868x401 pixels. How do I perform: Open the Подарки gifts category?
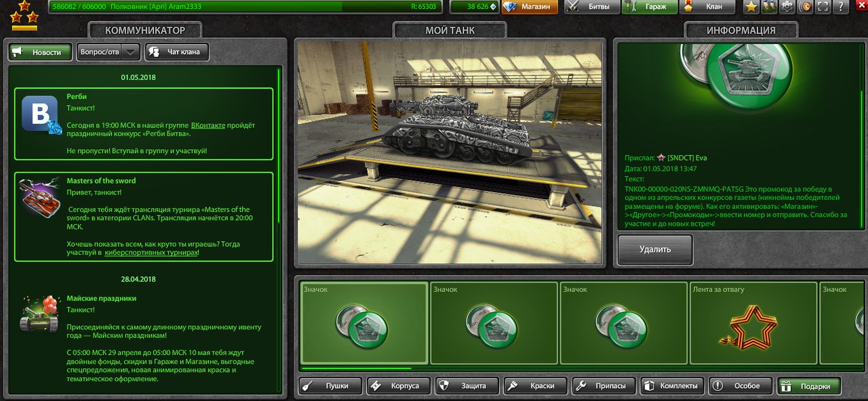click(809, 386)
